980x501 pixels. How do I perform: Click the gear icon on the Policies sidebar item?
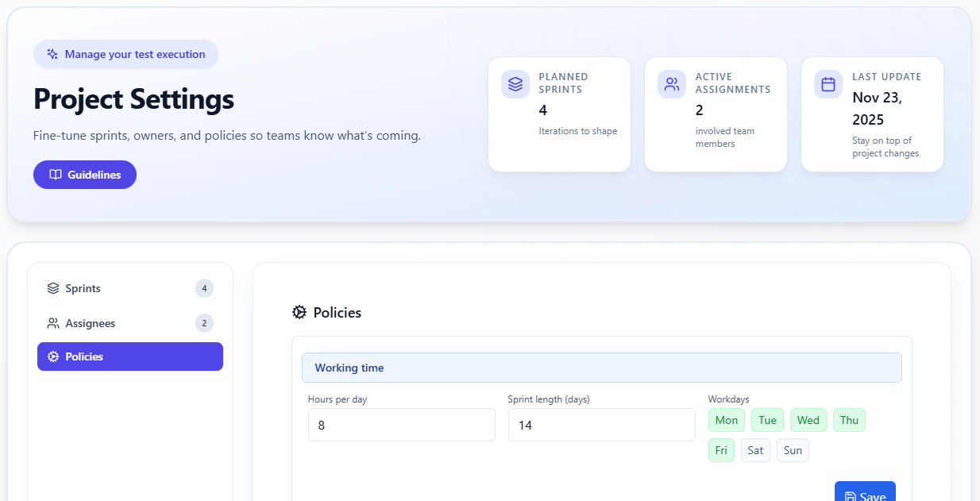click(x=55, y=356)
